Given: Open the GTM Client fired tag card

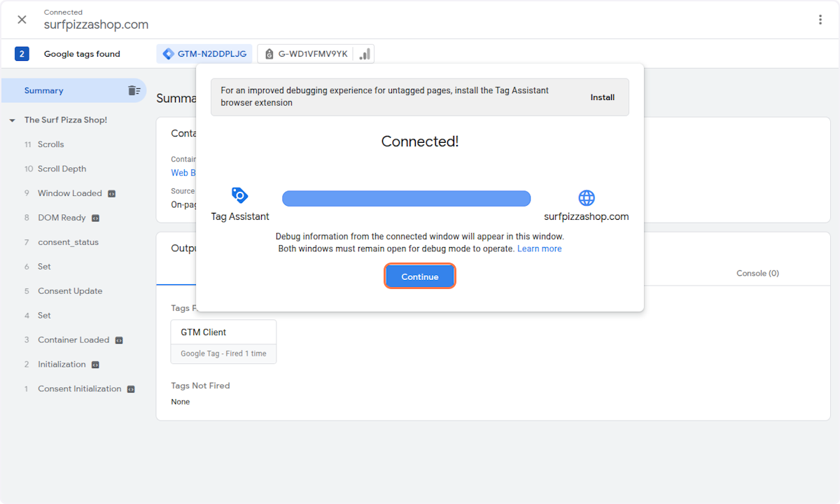Looking at the screenshot, I should (x=223, y=342).
